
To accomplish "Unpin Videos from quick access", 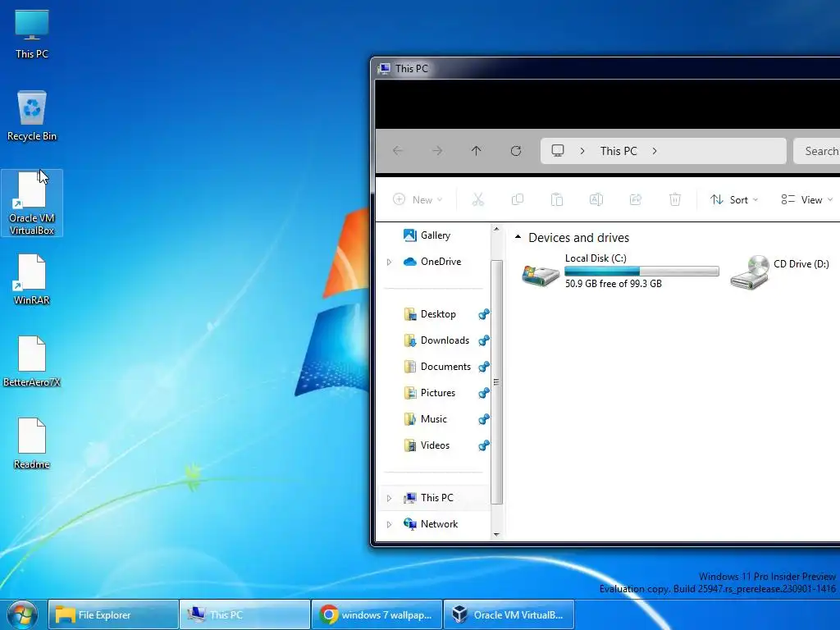I will (x=484, y=445).
